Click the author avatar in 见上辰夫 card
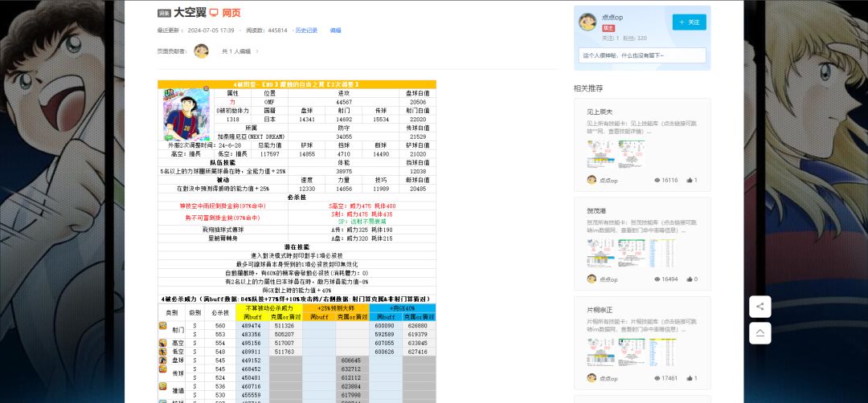 coord(592,180)
